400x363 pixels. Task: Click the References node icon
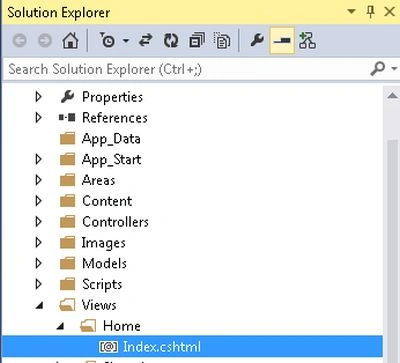pos(67,117)
